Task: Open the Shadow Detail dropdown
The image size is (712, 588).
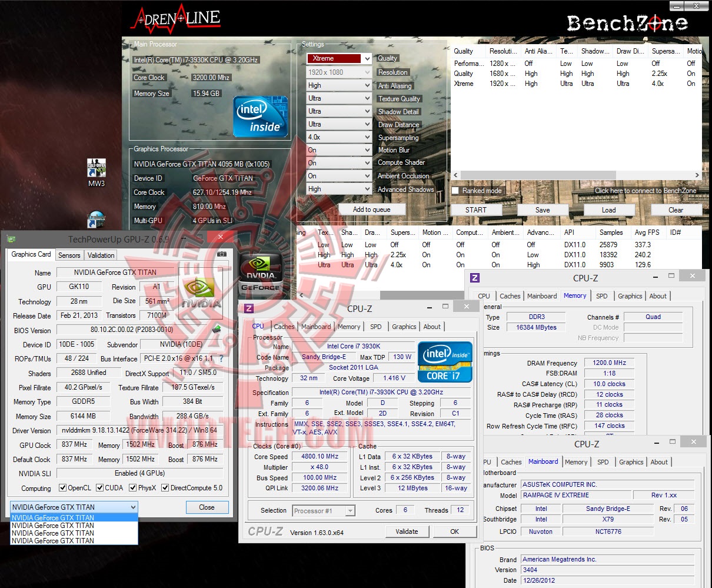Action: click(339, 111)
